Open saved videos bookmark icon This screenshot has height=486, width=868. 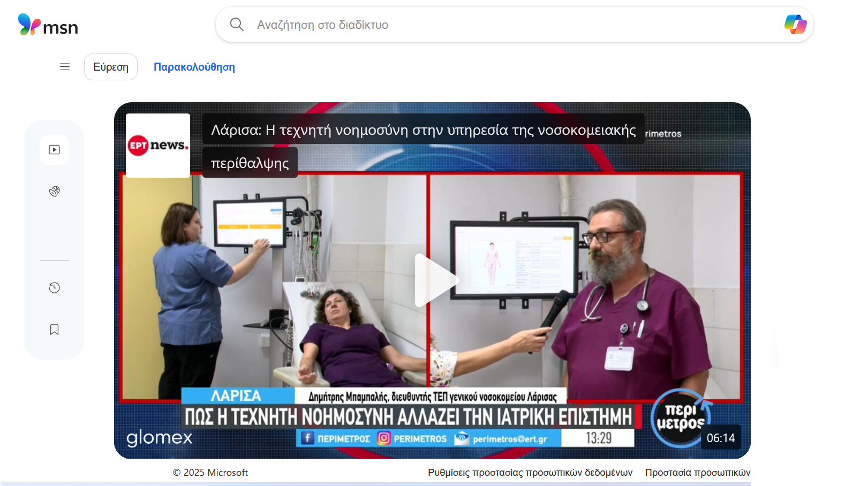tap(54, 330)
